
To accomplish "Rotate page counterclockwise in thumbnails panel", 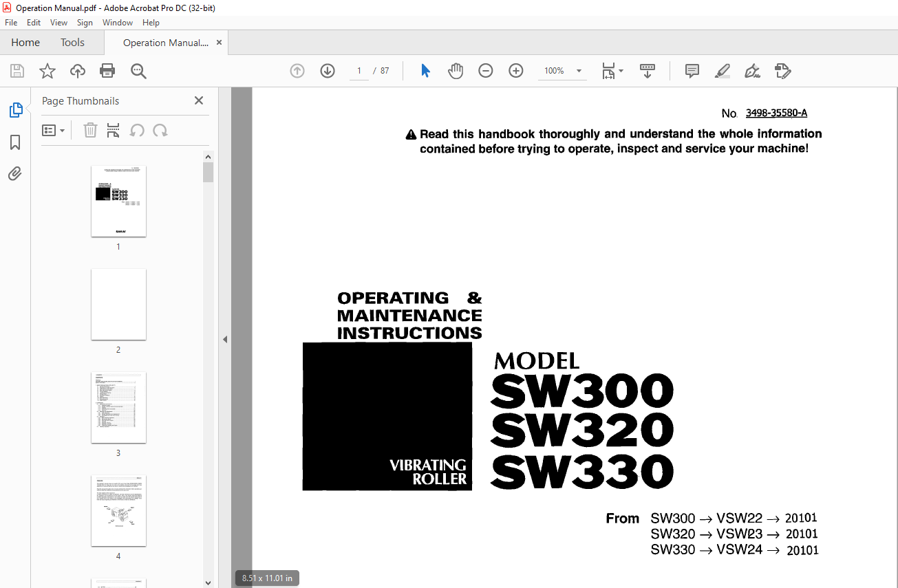I will [137, 130].
